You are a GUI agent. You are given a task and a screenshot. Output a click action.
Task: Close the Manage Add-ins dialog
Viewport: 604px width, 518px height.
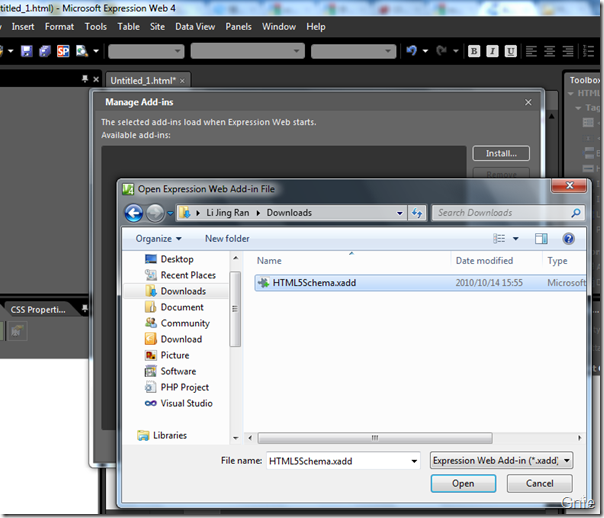[x=528, y=102]
